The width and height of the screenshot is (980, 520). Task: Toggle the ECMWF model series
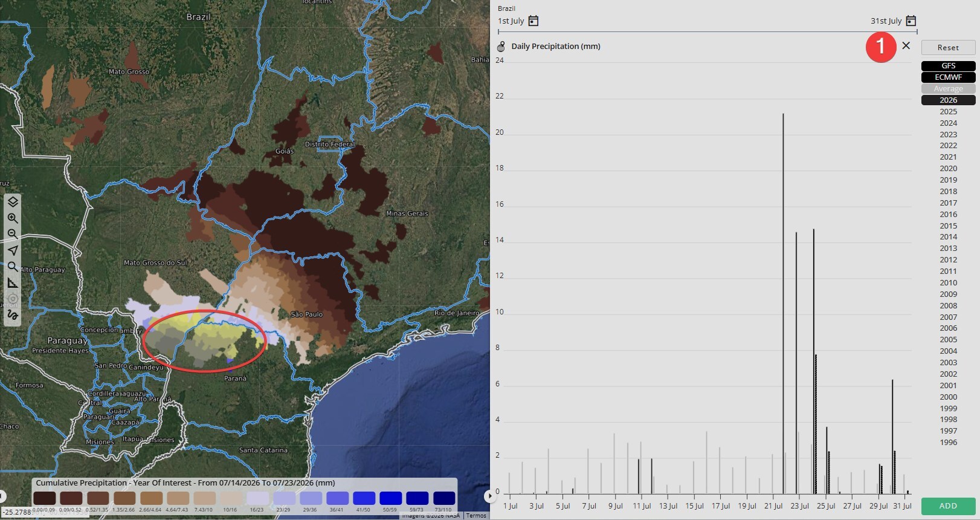click(x=948, y=77)
